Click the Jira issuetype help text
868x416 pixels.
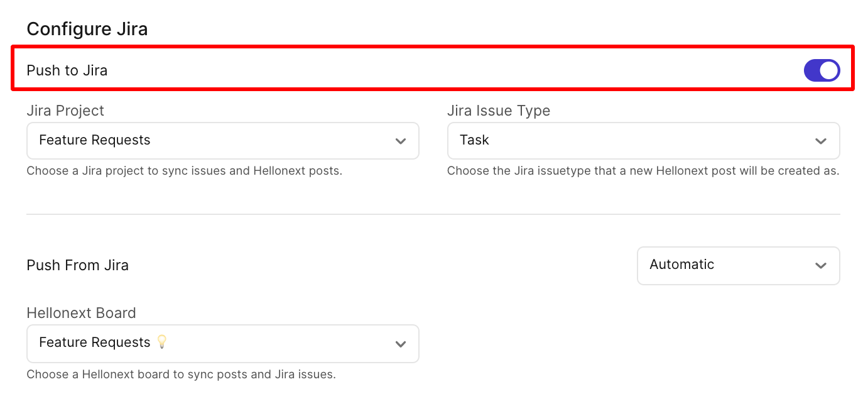(643, 171)
